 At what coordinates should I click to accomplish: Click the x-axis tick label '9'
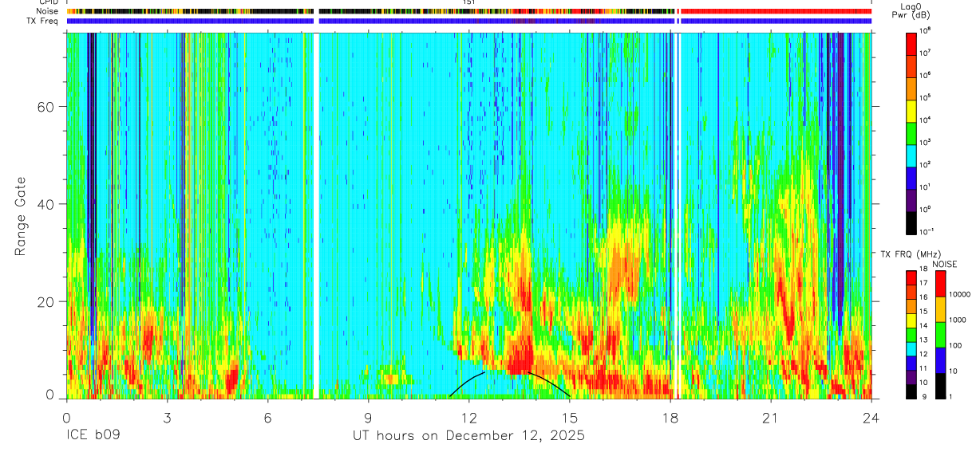(368, 419)
